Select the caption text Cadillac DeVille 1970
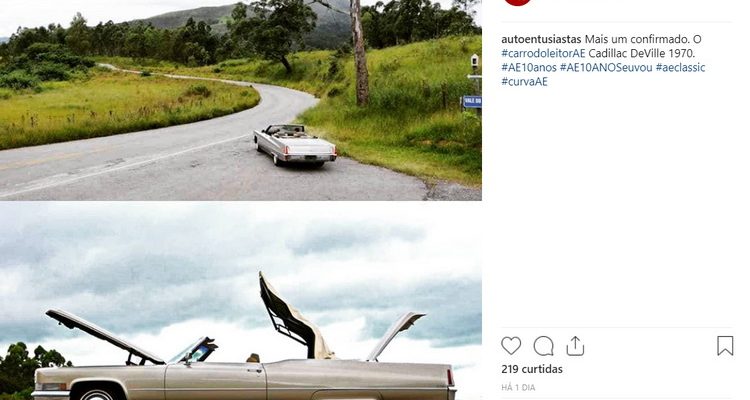This screenshot has height=400, width=750. click(641, 53)
